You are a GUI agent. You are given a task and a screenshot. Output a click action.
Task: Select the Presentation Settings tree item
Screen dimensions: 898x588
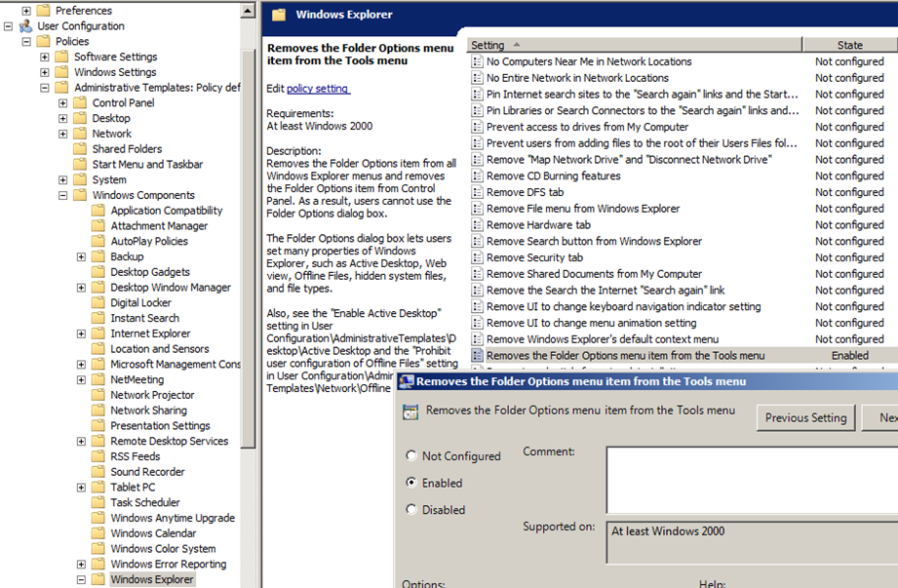pyautogui.click(x=160, y=425)
